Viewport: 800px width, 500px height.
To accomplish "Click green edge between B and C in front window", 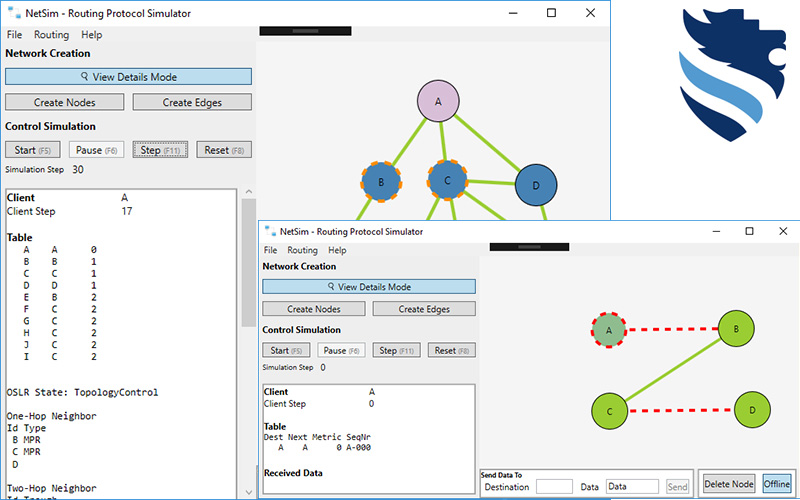I will pos(672,370).
